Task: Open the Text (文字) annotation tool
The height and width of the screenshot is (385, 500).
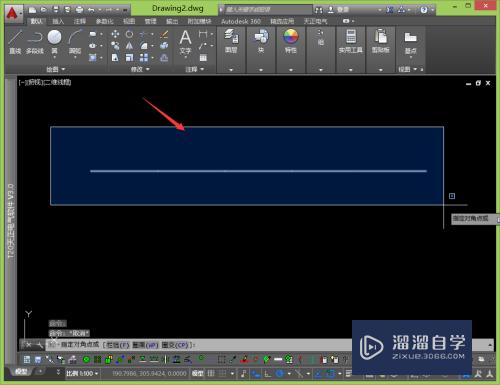Action: (185, 42)
